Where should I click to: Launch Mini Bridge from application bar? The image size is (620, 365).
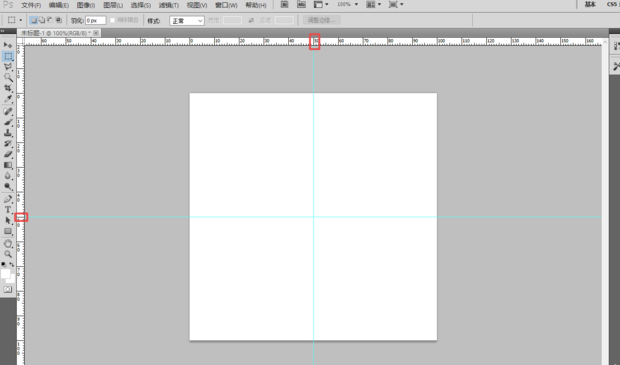301,4
